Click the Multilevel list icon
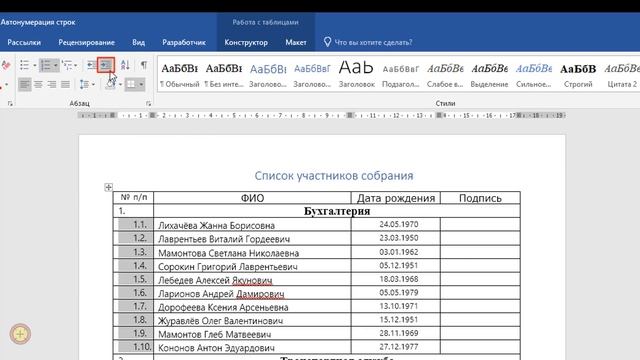This screenshot has height=360, width=640. pyautogui.click(x=67, y=65)
